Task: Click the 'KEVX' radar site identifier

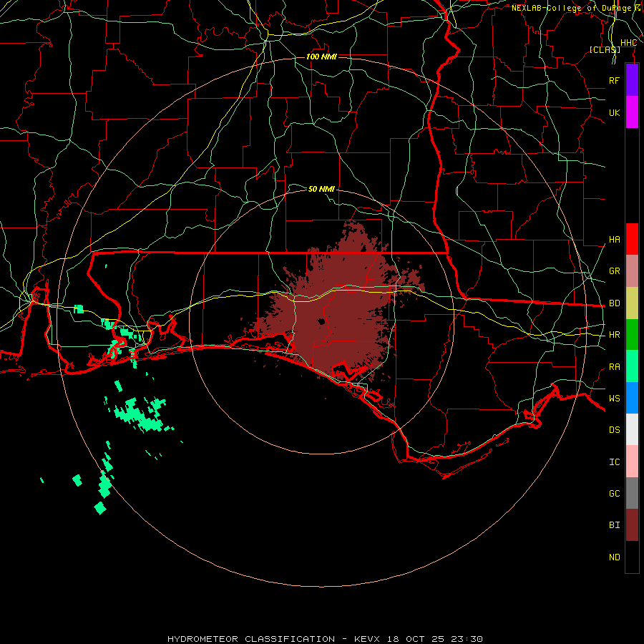Action: pyautogui.click(x=368, y=639)
